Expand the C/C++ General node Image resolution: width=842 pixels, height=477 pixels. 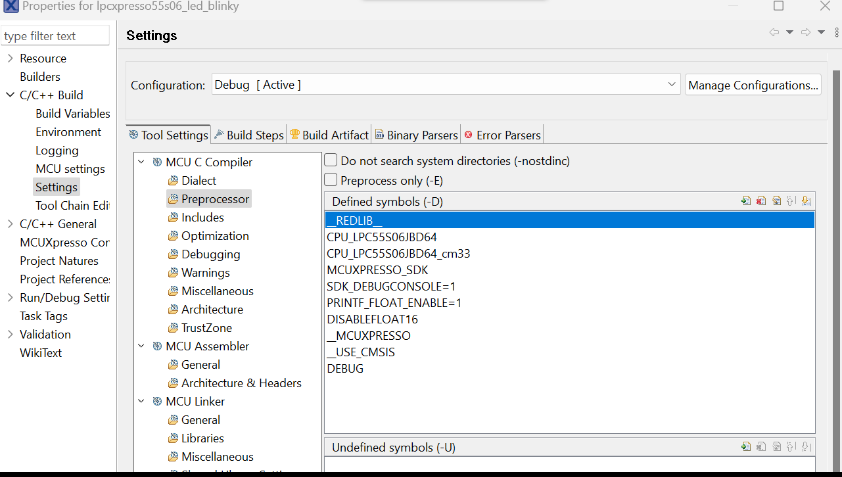(x=10, y=223)
